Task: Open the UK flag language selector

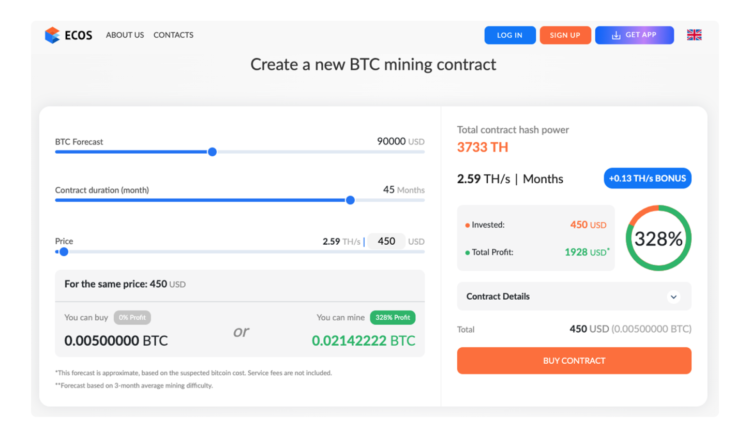Action: pos(694,35)
